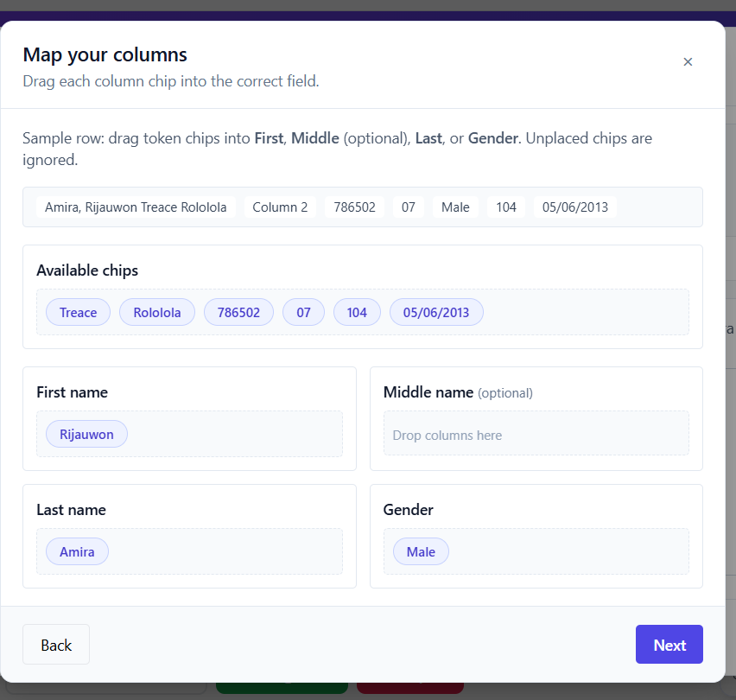Select the Rijauwon chip in First name
This screenshot has width=736, height=700.
click(86, 434)
